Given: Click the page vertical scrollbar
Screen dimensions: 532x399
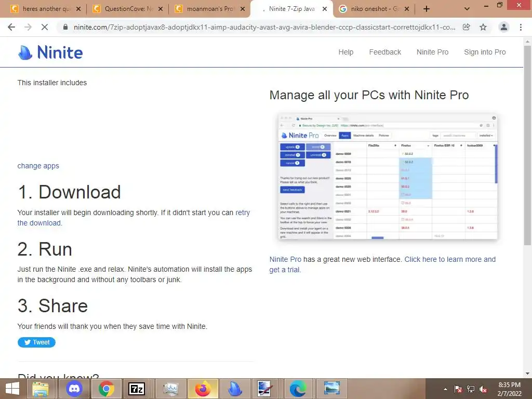Looking at the screenshot, I should [528, 145].
